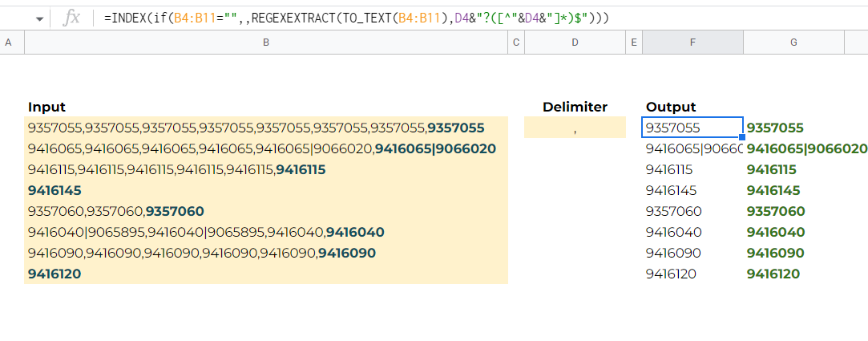Image resolution: width=868 pixels, height=341 pixels.
Task: Click inside the formula bar text
Action: (x=356, y=18)
